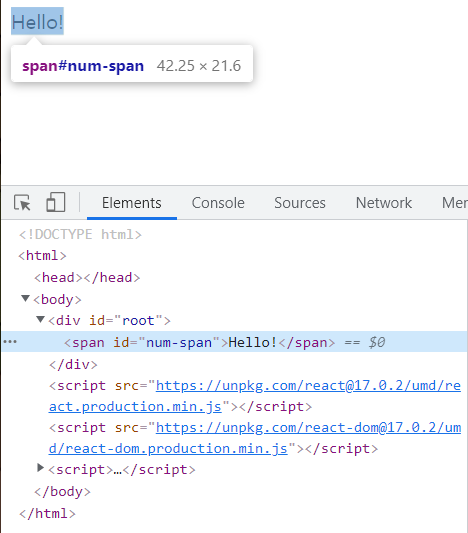Activate the inspect element picker icon
Screen dimensions: 468x533
coord(22,203)
